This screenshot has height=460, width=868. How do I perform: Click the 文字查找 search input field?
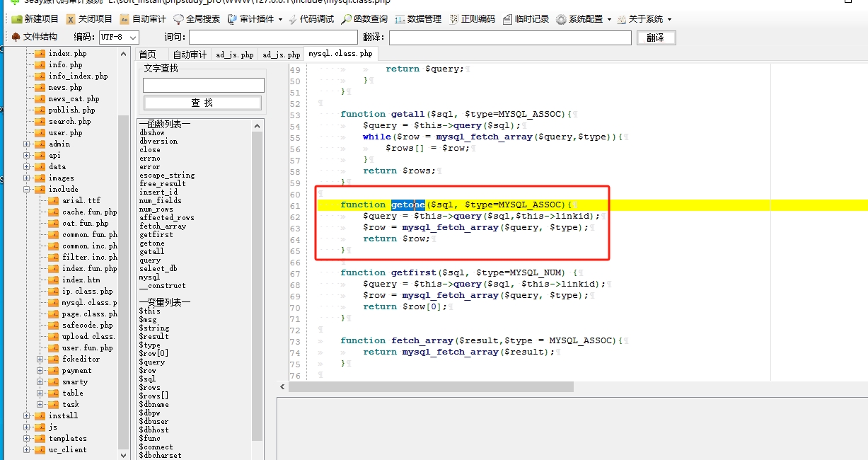(203, 86)
